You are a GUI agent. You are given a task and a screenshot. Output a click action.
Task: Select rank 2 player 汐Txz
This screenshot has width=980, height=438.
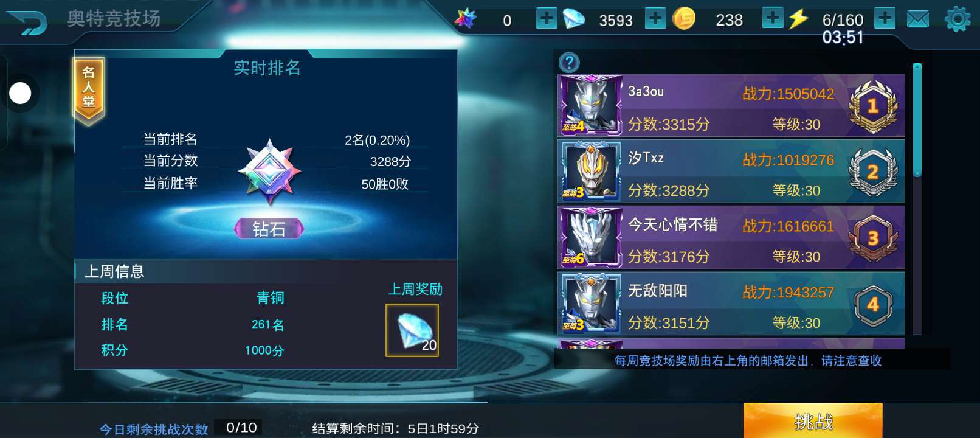click(x=731, y=172)
